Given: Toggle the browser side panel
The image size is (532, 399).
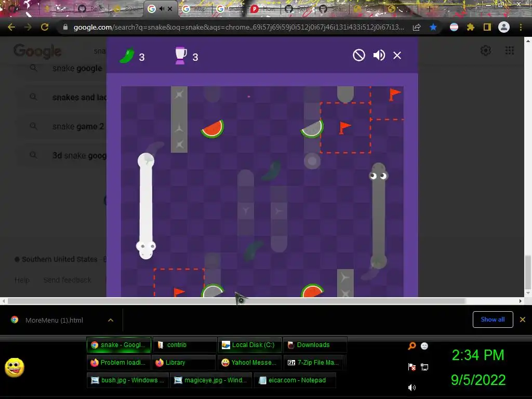Looking at the screenshot, I should pos(487,27).
